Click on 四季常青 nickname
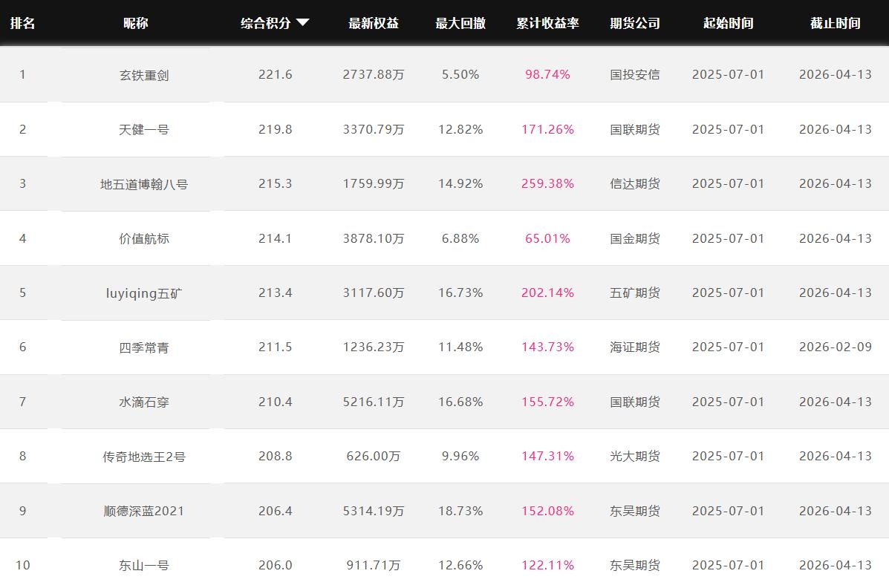Screen dimensions: 889x588 click(x=144, y=347)
